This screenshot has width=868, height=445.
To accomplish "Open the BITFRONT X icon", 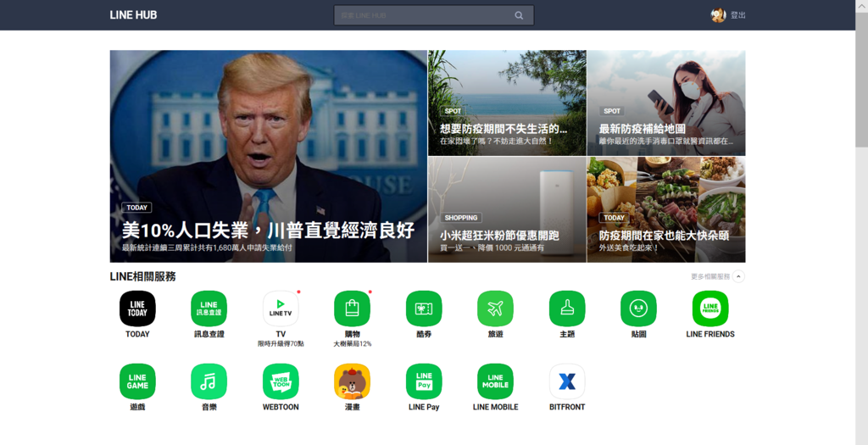I will 567,381.
